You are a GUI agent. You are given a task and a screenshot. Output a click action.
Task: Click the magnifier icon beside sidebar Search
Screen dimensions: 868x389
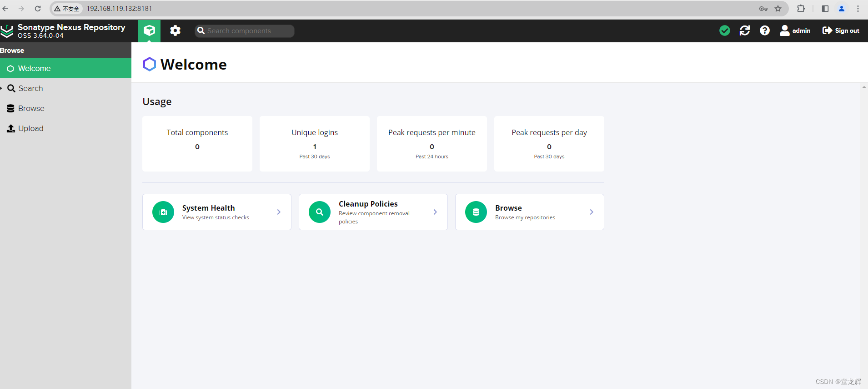click(11, 88)
